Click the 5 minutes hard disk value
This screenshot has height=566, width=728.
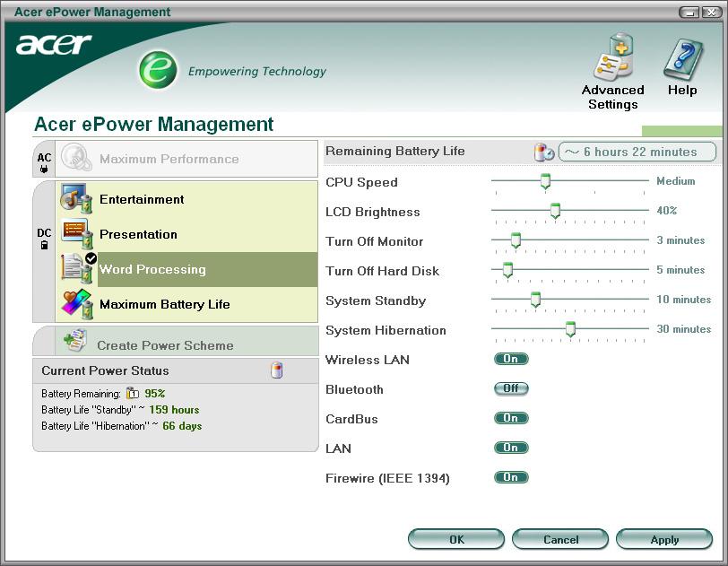point(680,270)
